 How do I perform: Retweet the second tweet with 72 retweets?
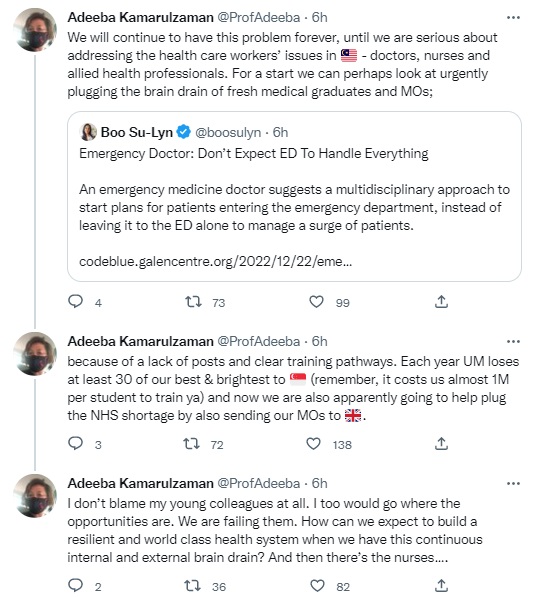click(192, 444)
